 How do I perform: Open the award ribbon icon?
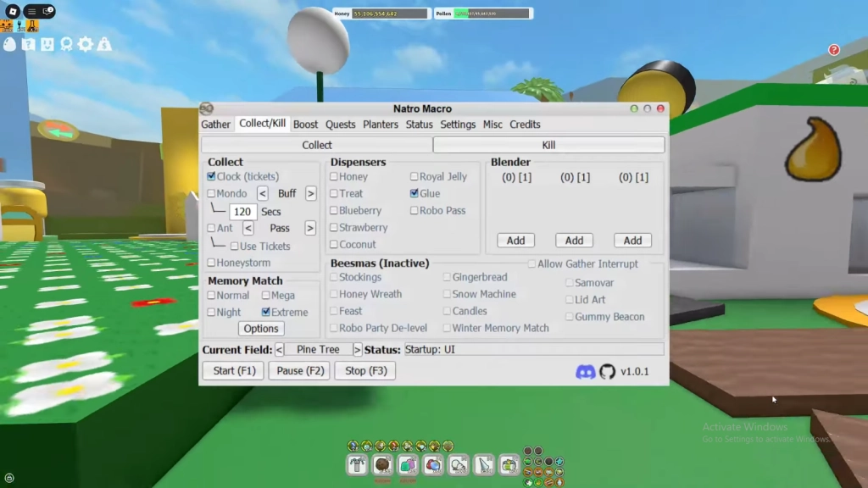click(67, 44)
